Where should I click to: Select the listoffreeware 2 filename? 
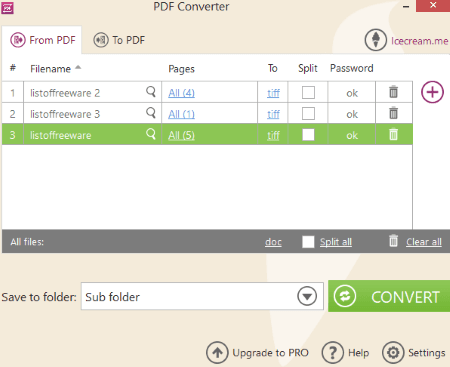[65, 93]
